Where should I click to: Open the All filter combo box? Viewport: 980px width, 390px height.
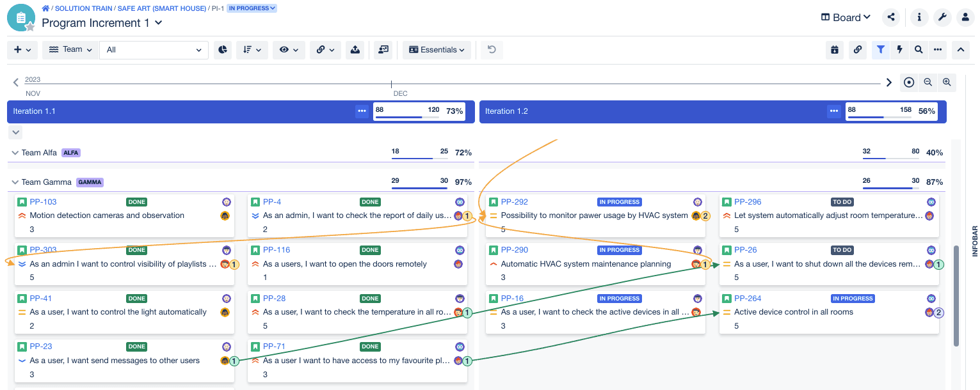(154, 50)
